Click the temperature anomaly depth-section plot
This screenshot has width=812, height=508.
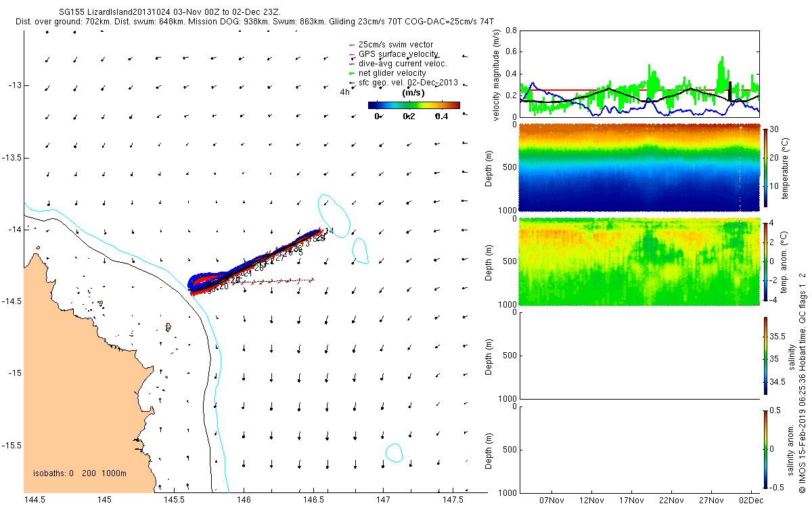[x=639, y=261]
